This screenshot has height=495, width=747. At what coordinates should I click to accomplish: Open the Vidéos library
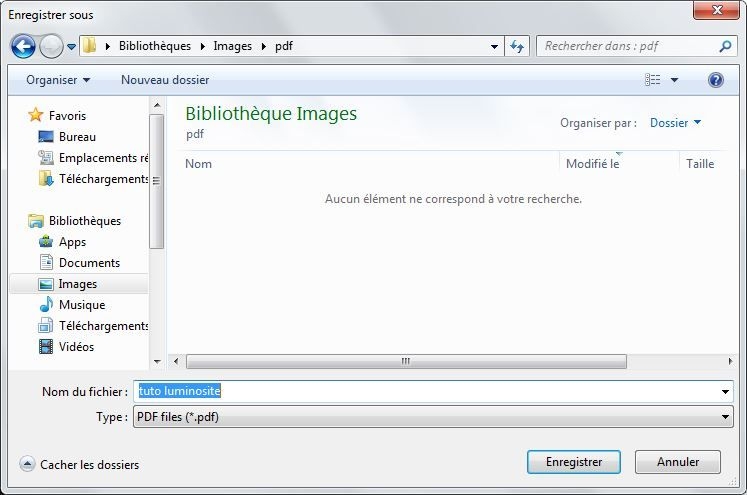click(x=76, y=347)
